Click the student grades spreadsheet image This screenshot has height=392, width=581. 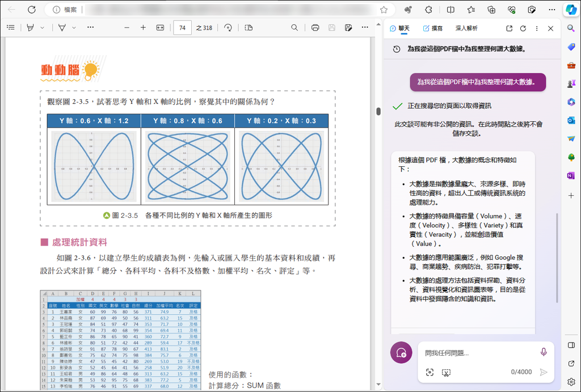(120, 340)
